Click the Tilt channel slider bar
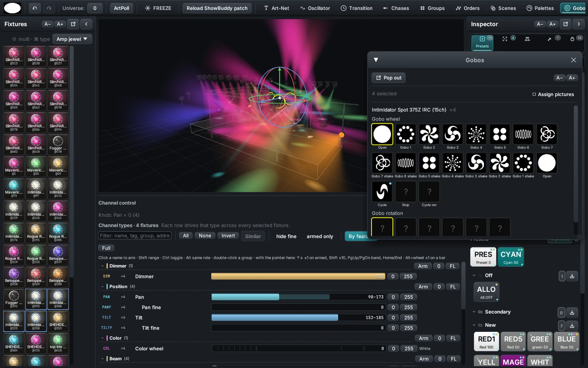 298,318
